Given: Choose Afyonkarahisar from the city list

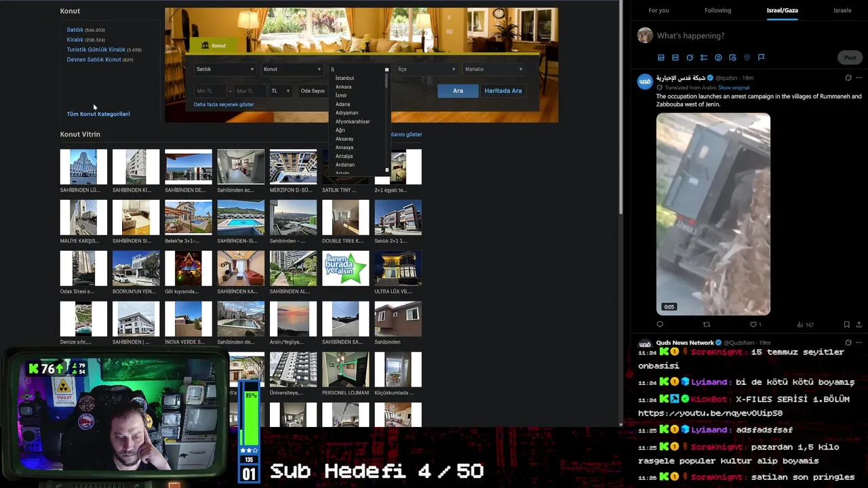Looking at the screenshot, I should (x=353, y=121).
